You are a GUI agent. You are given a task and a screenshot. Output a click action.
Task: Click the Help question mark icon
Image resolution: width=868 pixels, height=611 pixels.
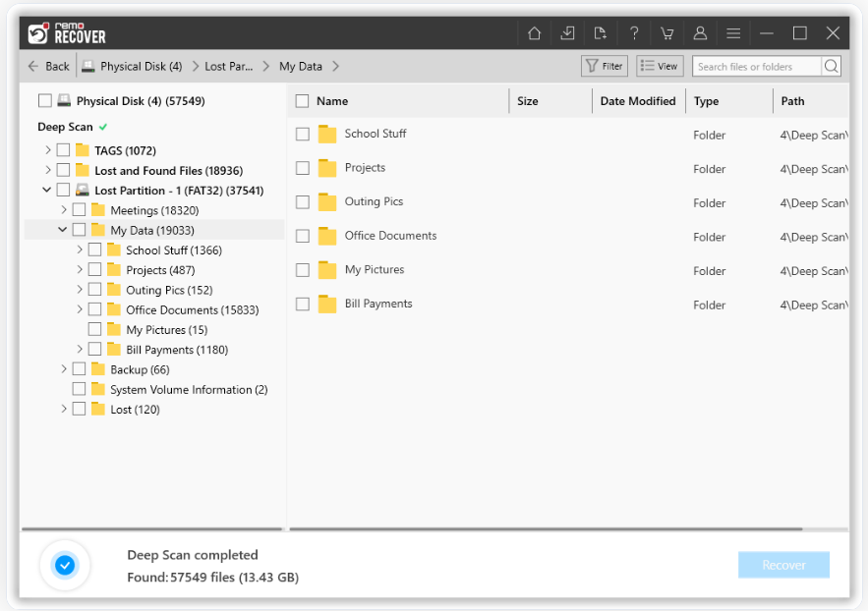point(634,32)
